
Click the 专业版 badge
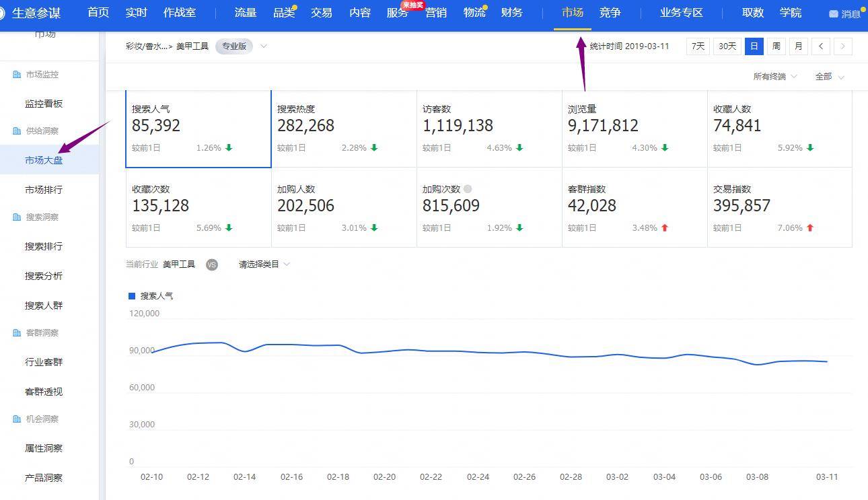[234, 46]
